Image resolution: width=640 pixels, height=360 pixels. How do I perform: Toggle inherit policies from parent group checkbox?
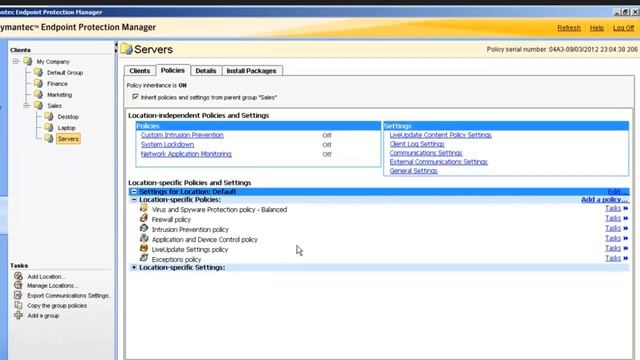pyautogui.click(x=136, y=97)
